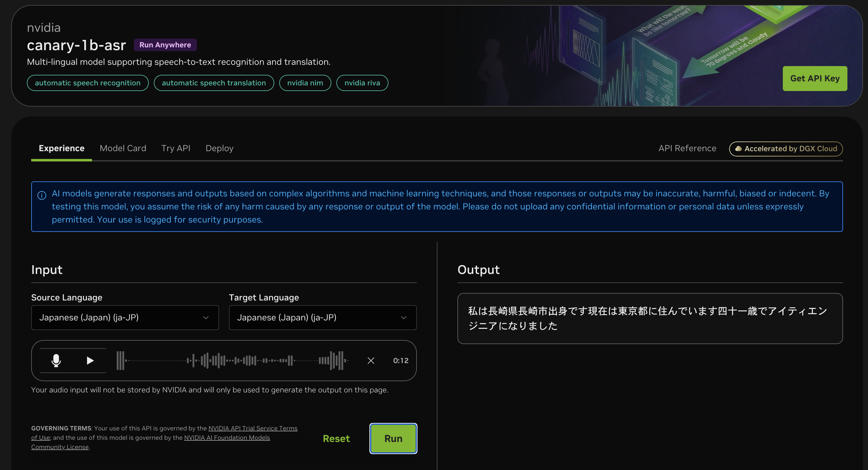Click cloud icon in DGX Cloud badge
Screen dimensions: 868x470
tap(738, 149)
